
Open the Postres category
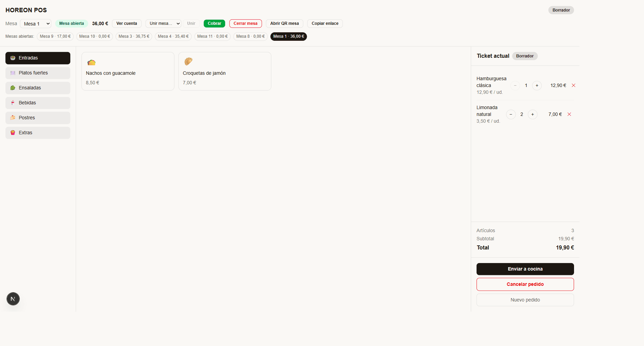point(38,118)
